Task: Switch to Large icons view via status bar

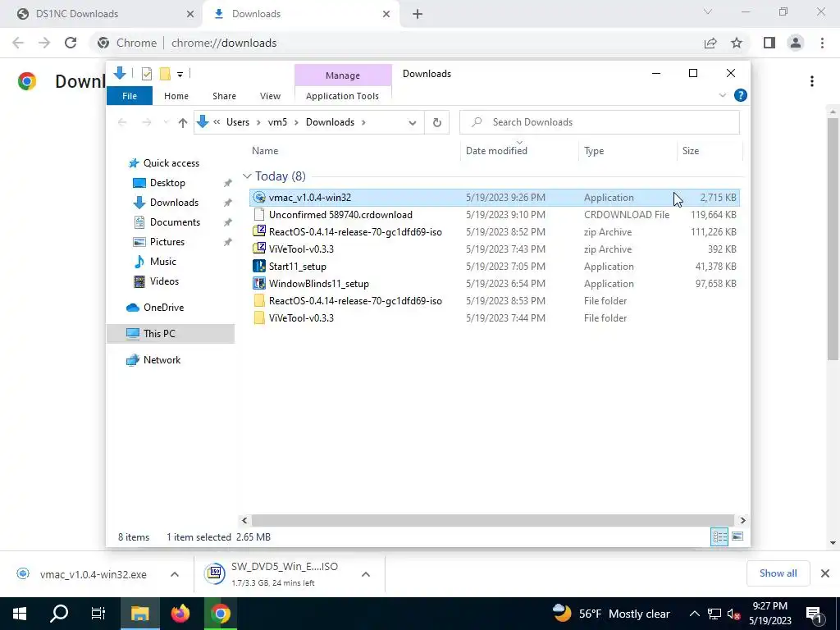Action: click(737, 536)
